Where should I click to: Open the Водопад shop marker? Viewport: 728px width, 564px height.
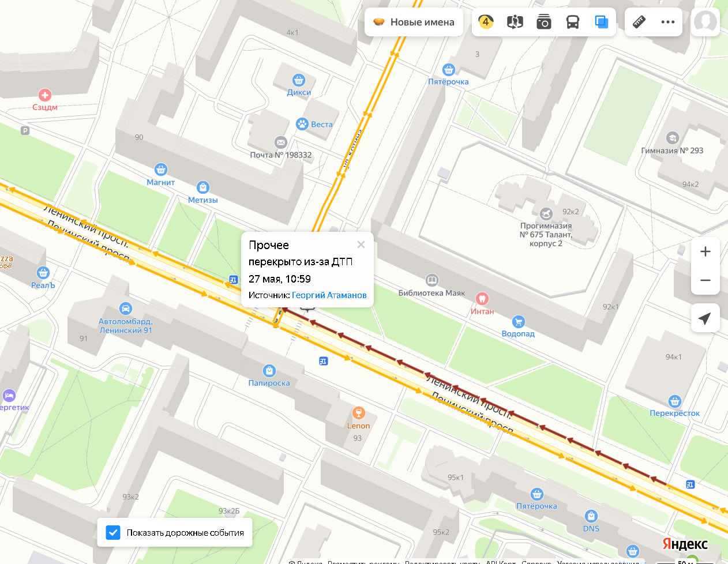point(519,322)
